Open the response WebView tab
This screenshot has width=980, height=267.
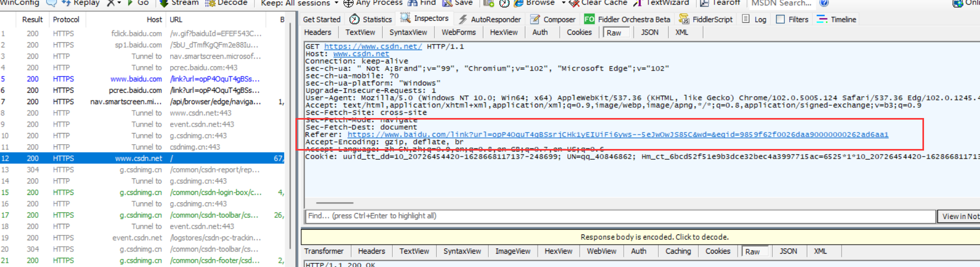click(601, 251)
